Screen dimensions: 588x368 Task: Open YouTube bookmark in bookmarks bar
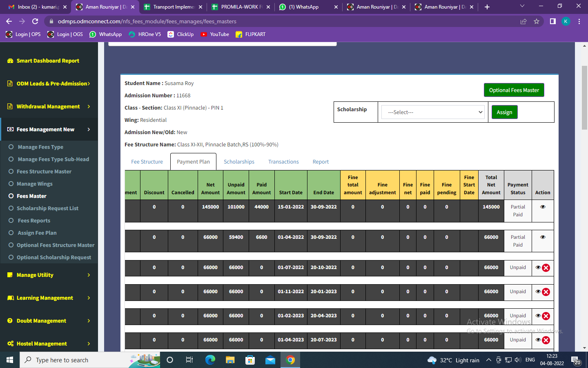tap(215, 34)
